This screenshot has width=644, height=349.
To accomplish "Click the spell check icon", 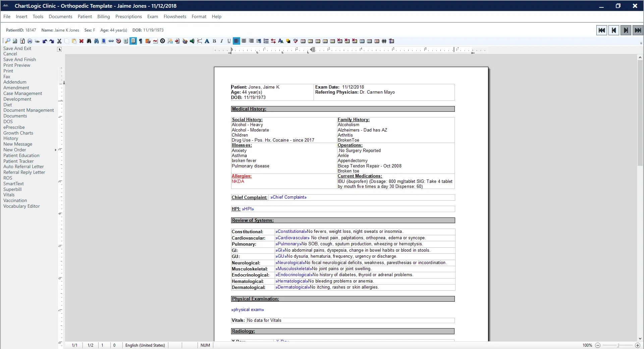I will tap(296, 41).
